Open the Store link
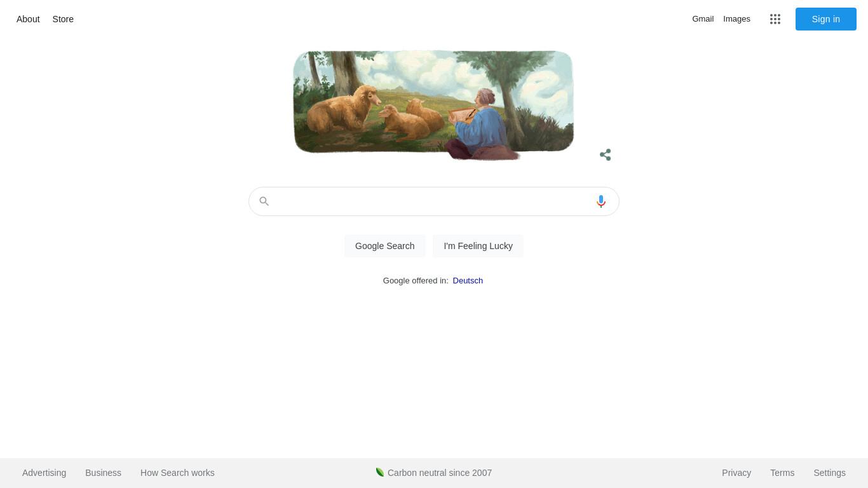Screen dimensions: 868x488 pyautogui.click(x=63, y=19)
